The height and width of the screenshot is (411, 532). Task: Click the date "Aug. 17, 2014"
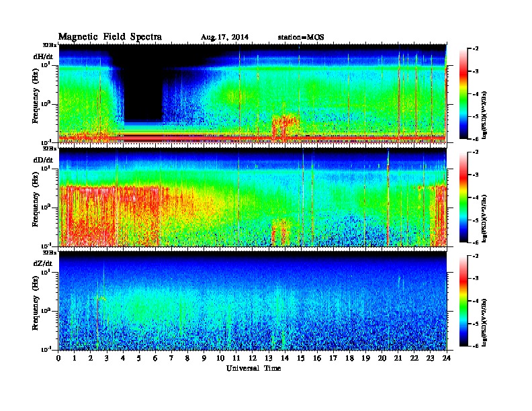(224, 38)
